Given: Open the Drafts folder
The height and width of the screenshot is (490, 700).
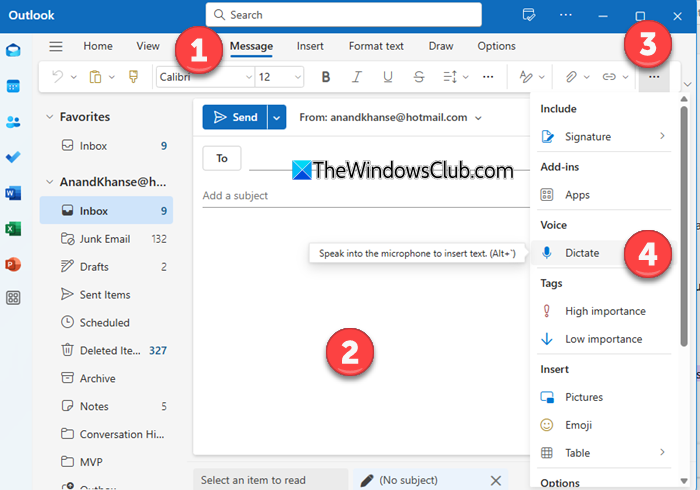Looking at the screenshot, I should point(106,267).
